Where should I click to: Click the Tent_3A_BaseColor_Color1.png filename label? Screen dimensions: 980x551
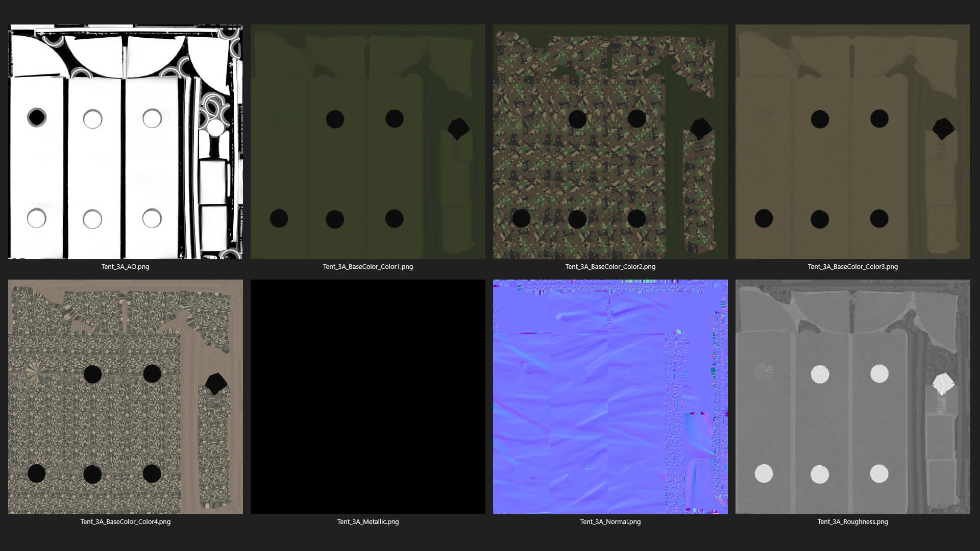pos(367,266)
